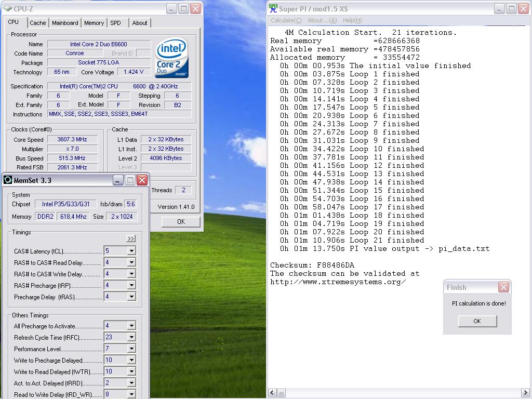
Task: Close the Finish dialog with the X
Action: (503, 287)
